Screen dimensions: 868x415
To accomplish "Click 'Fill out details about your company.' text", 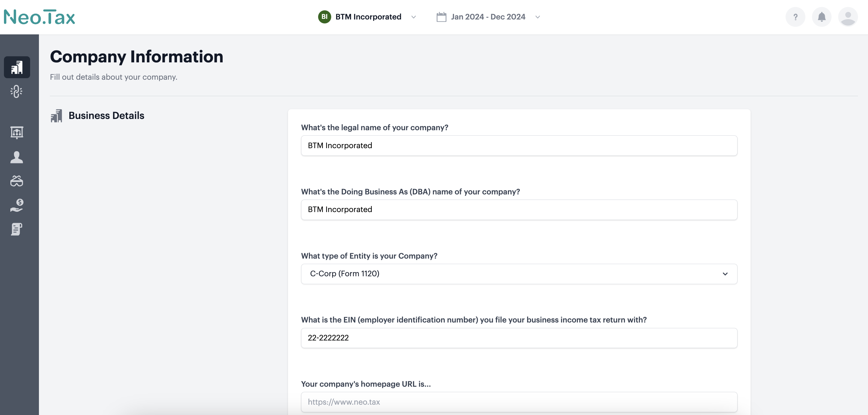I will click(x=113, y=77).
